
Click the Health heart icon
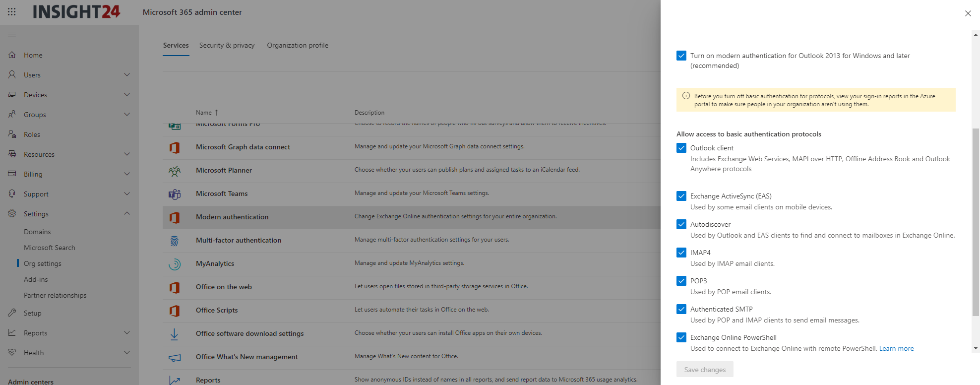pyautogui.click(x=12, y=352)
